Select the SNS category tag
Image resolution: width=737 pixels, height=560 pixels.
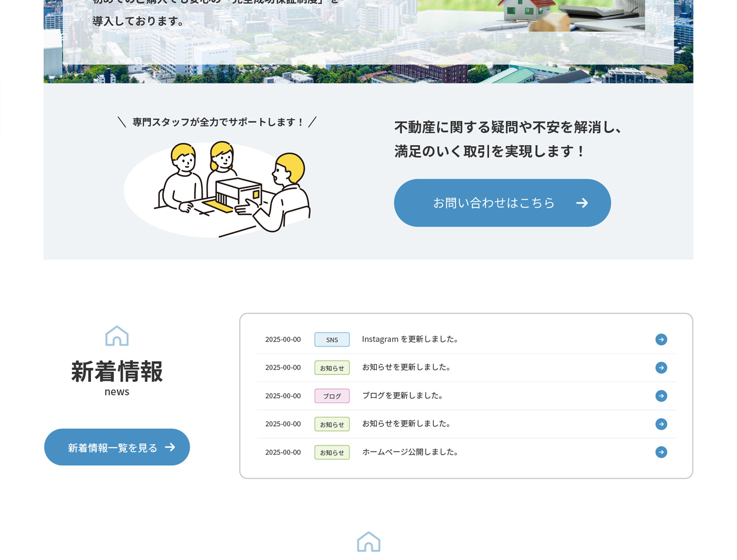[331, 339]
